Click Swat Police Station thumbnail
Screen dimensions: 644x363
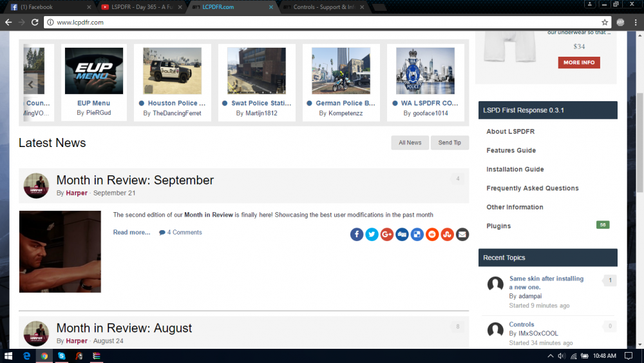tap(257, 71)
